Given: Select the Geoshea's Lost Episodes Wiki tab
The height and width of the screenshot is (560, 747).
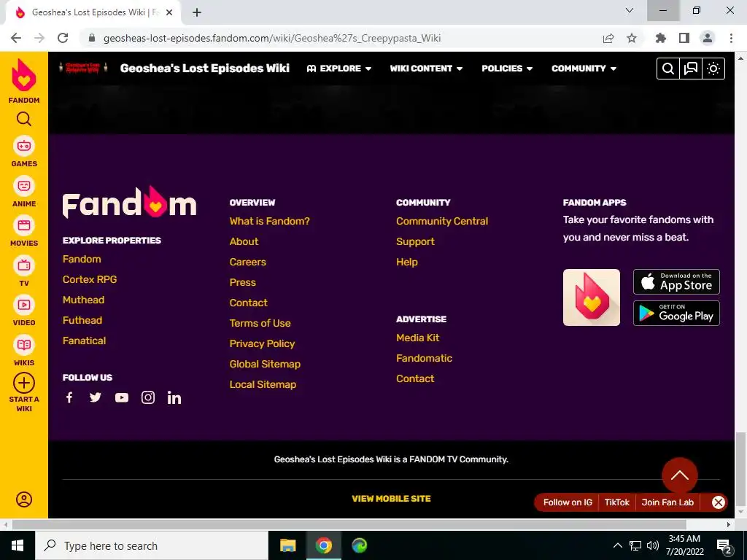Looking at the screenshot, I should click(x=92, y=12).
